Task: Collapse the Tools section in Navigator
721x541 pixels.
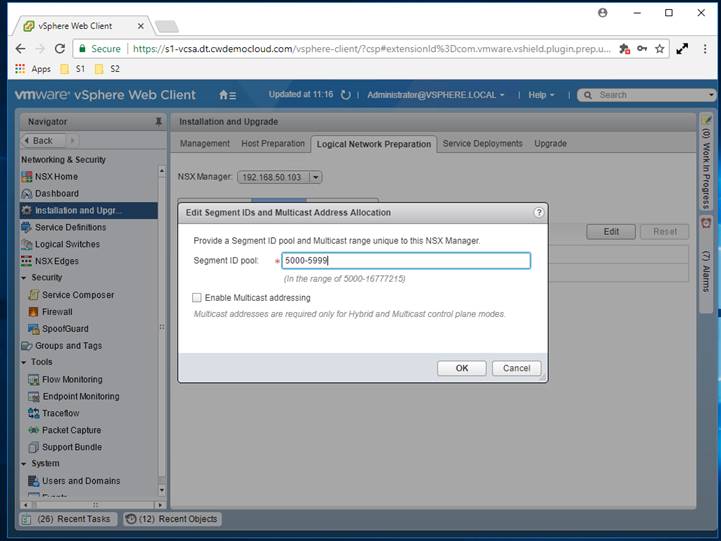Action: 24,362
